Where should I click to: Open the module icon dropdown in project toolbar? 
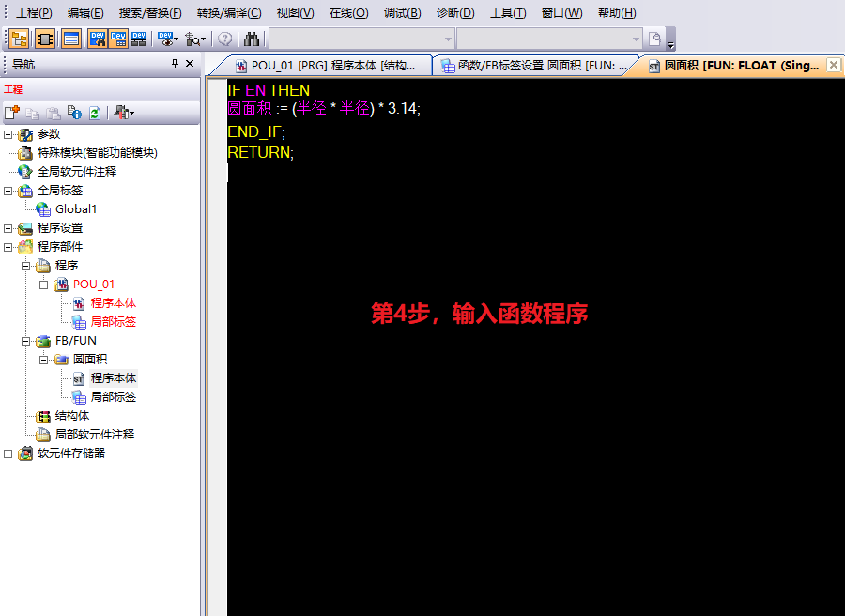[124, 113]
